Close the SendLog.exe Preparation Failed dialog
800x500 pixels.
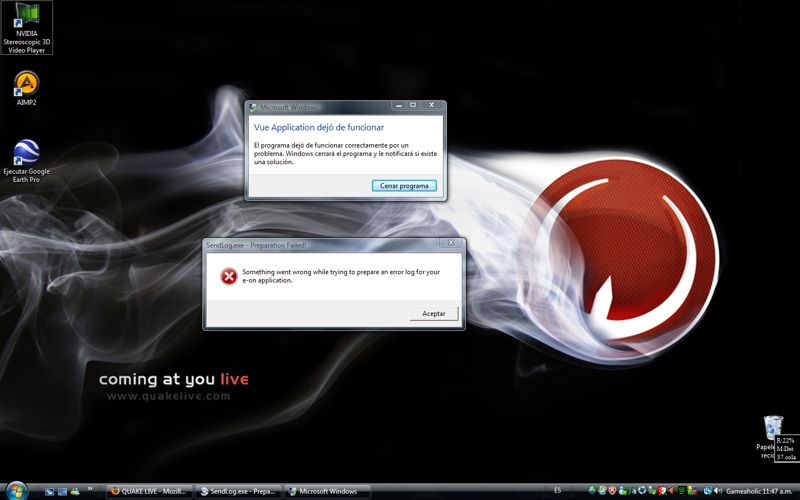tap(451, 243)
